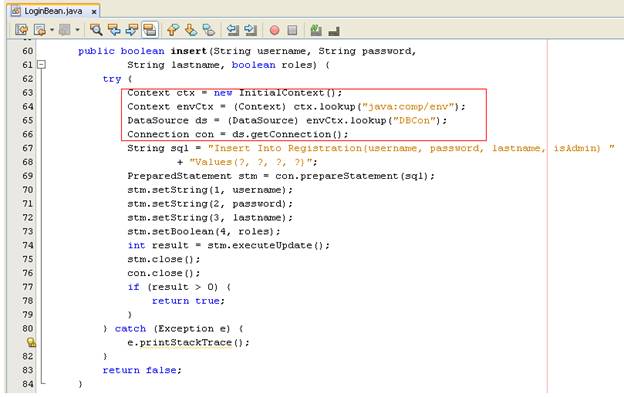Click the "return true;" statement
Image resolution: width=624 pixels, height=397 pixels.
click(x=188, y=301)
